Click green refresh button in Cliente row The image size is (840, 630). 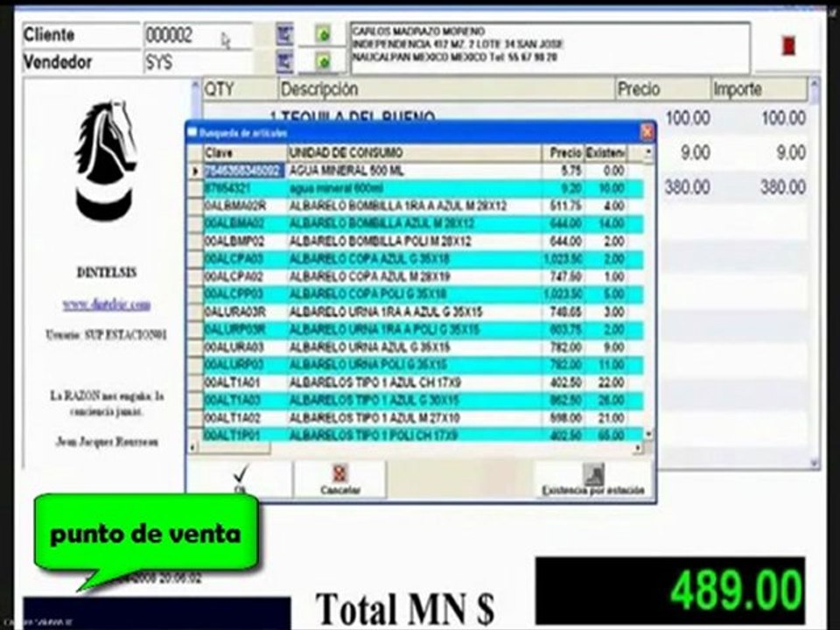[322, 35]
